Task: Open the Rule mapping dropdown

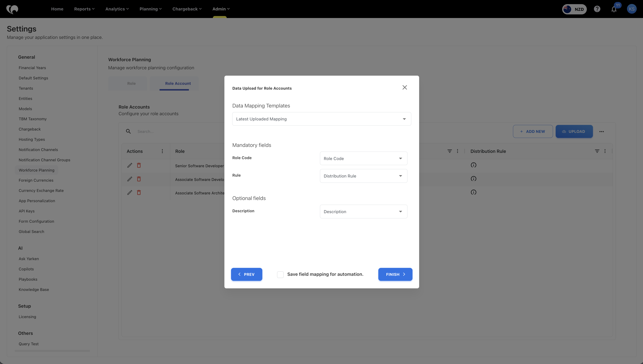Action: coord(364,176)
